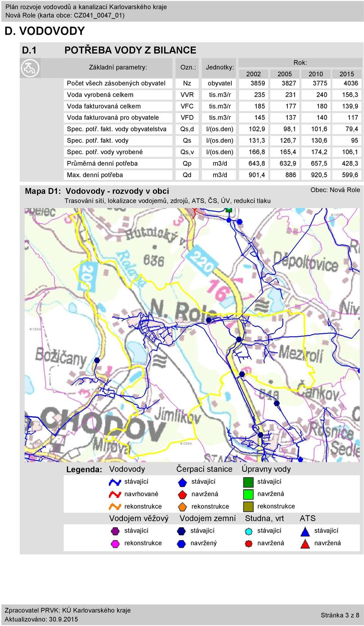Image resolution: width=364 pixels, height=626 pixels.
Task: Click the row label 'Voda fakturovaná celkem'
Action: [x=104, y=106]
